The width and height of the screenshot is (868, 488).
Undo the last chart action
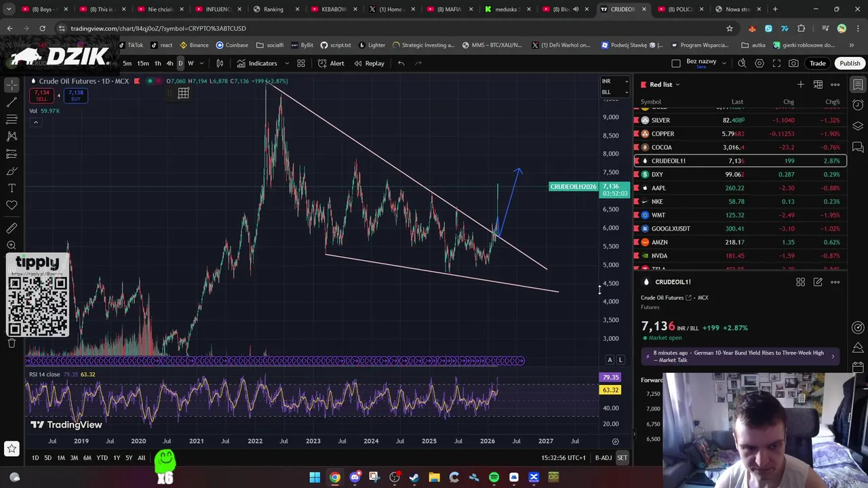click(401, 63)
